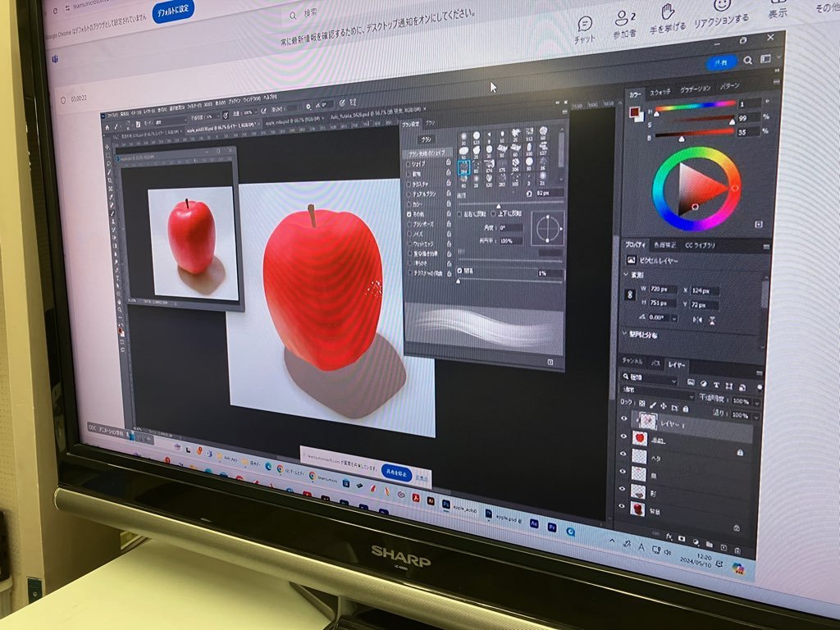840x630 pixels.
Task: Click the adjustment layer filter icon
Action: pyautogui.click(x=703, y=384)
